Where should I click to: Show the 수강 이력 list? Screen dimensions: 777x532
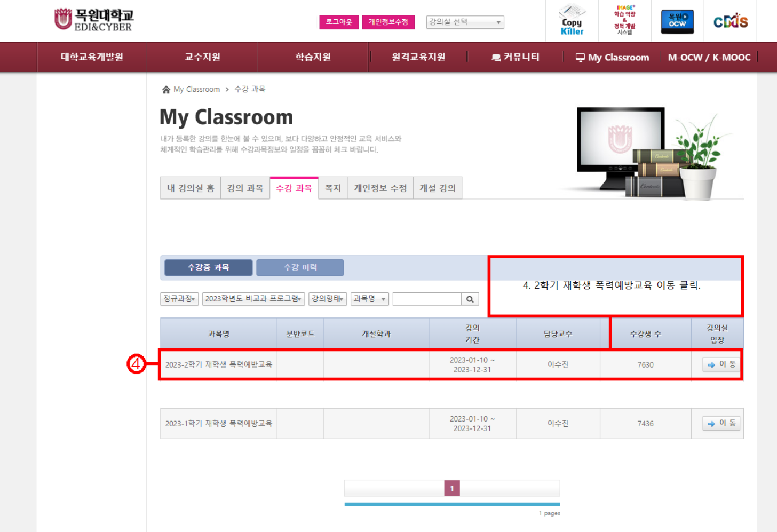point(300,268)
